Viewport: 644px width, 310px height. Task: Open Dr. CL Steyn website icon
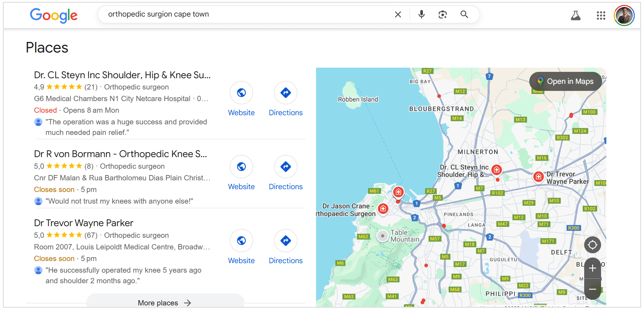[241, 93]
